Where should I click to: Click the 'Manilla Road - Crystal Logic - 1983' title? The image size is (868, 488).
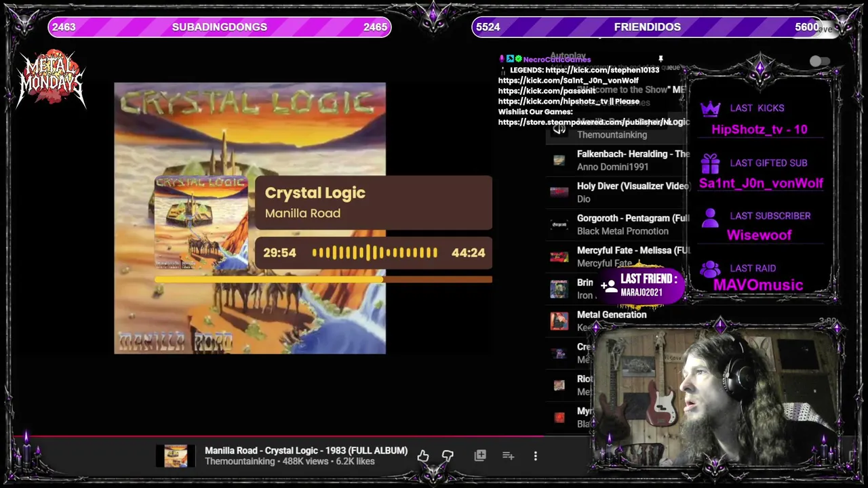[x=307, y=450]
